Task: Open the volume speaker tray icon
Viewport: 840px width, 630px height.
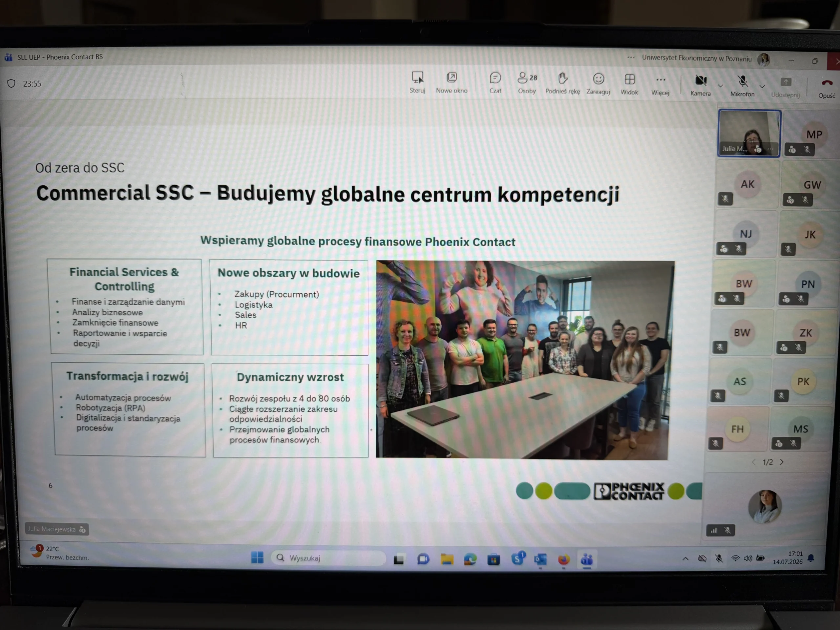Action: [748, 558]
